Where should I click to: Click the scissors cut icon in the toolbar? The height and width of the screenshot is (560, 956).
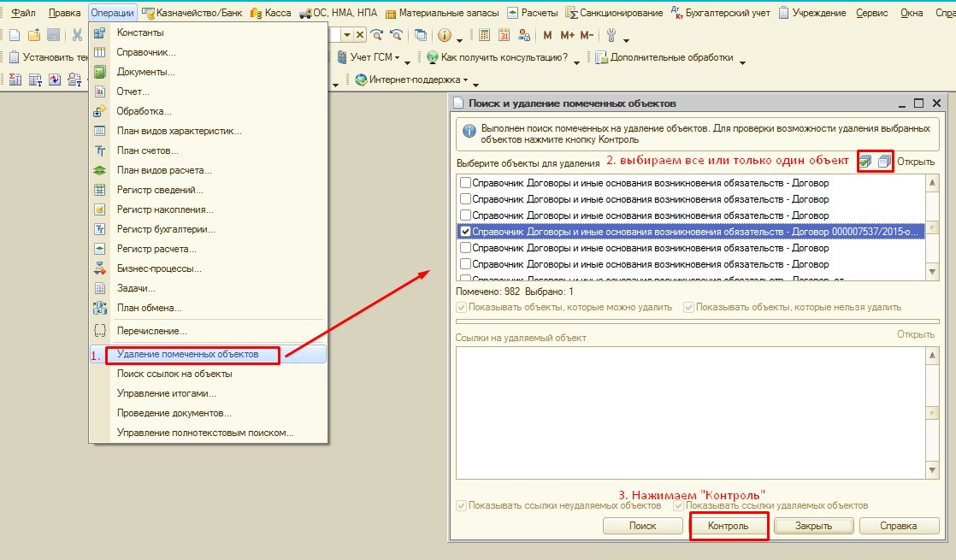tap(77, 35)
